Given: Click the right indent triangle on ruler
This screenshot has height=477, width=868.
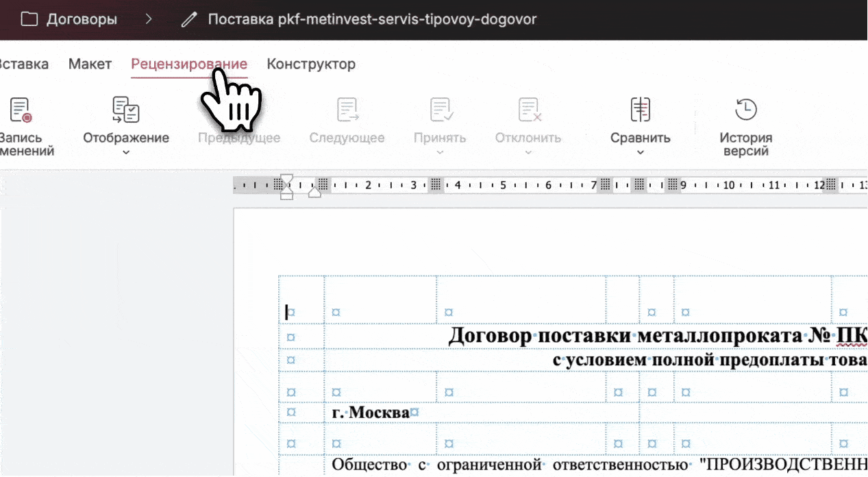Looking at the screenshot, I should [314, 192].
